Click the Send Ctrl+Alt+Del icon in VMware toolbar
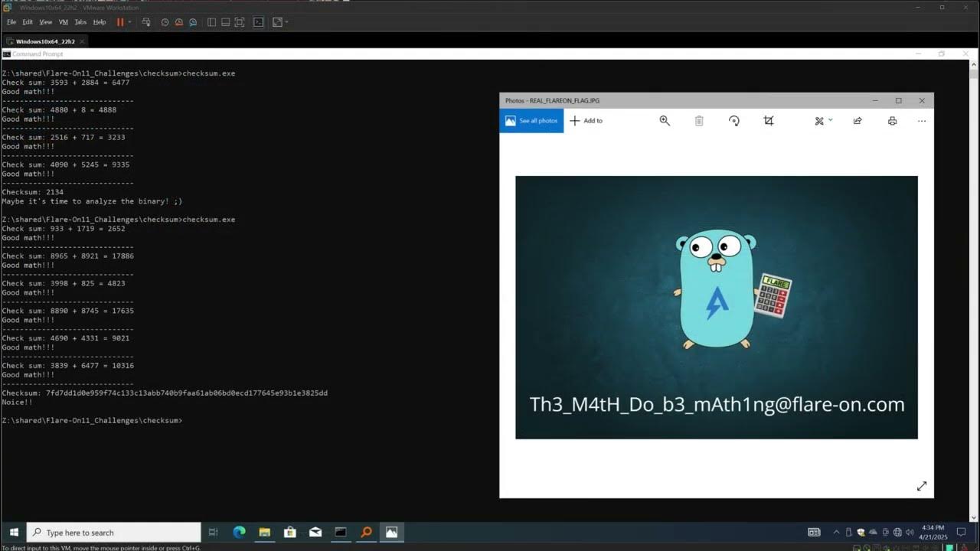This screenshot has width=980, height=551. (146, 22)
